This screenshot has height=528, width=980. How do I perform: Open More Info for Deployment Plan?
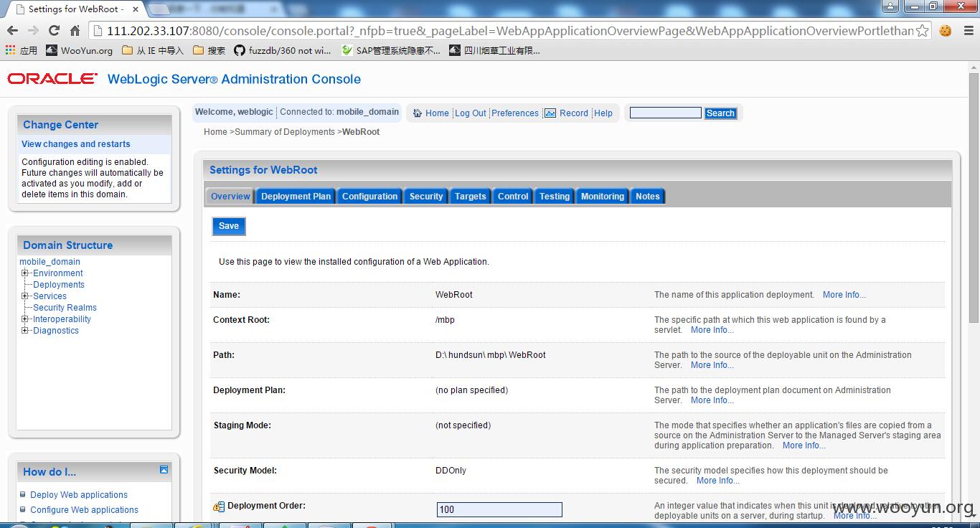[712, 400]
